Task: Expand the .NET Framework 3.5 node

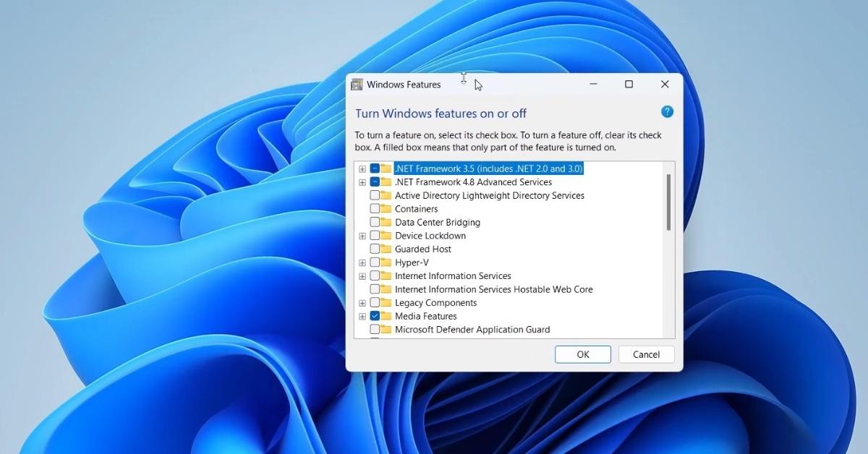Action: (x=362, y=168)
